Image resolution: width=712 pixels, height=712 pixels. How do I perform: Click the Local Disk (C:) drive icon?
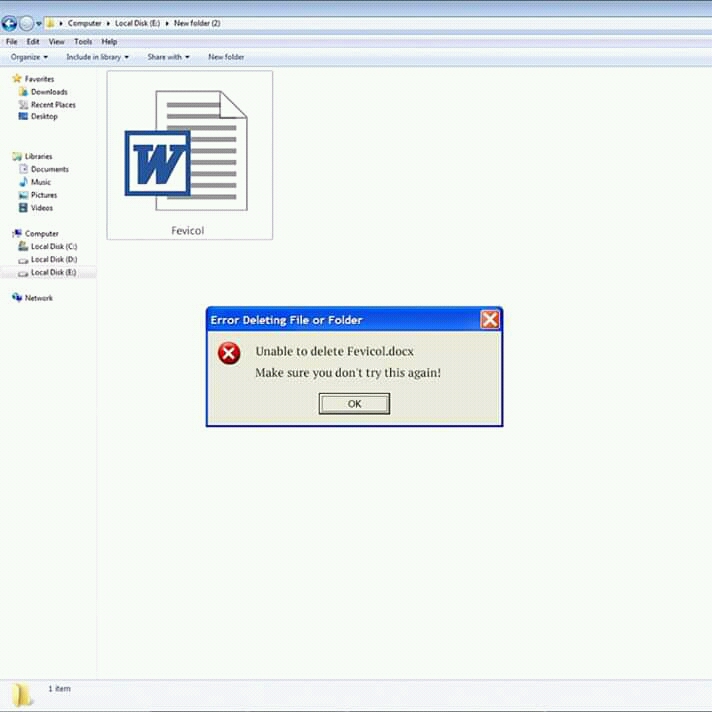click(x=23, y=247)
